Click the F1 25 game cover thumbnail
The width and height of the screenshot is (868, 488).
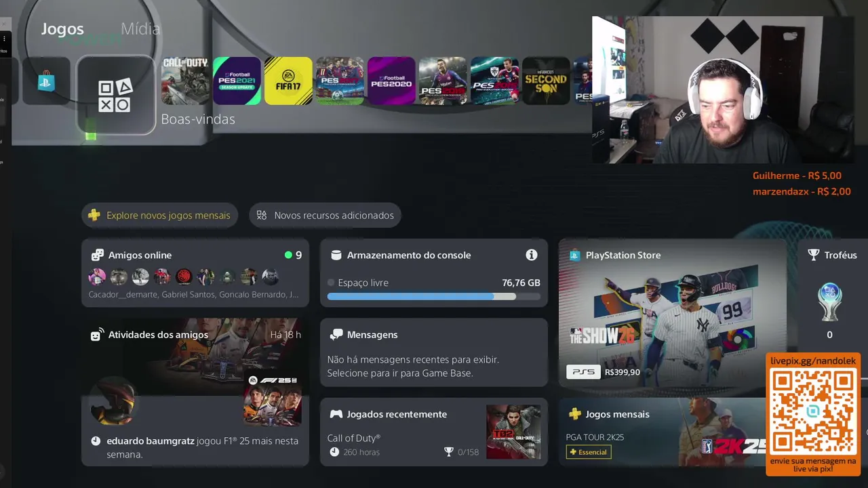273,400
